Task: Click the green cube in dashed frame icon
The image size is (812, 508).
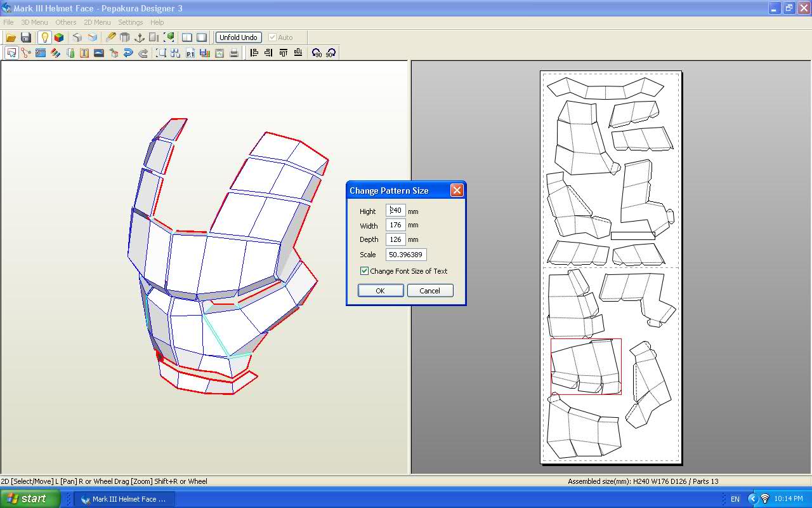Action: coord(169,37)
